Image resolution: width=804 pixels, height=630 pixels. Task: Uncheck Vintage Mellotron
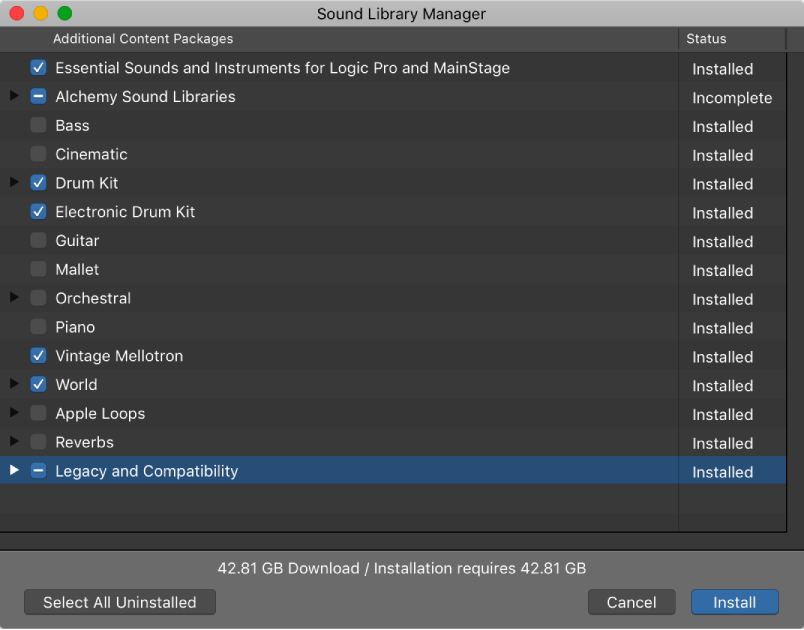[x=37, y=356]
